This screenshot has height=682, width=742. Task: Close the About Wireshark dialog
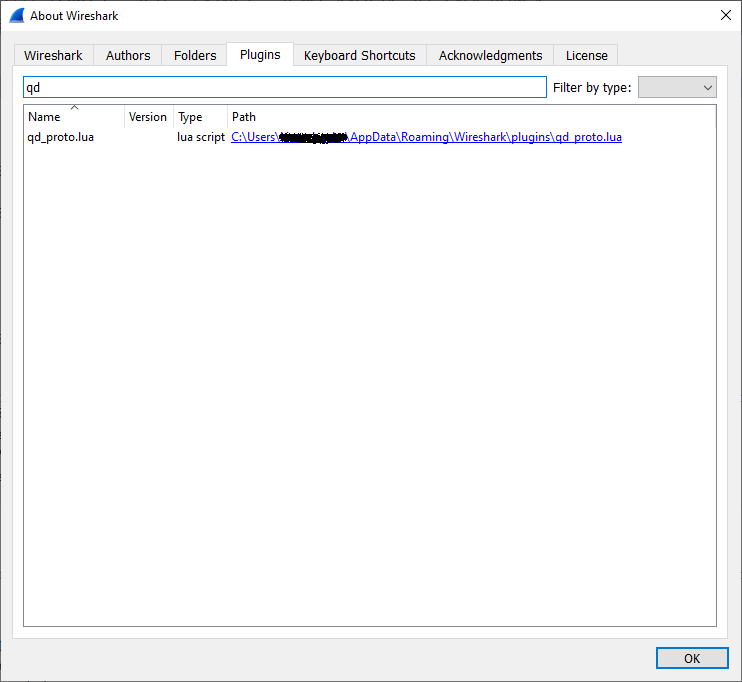click(x=725, y=15)
